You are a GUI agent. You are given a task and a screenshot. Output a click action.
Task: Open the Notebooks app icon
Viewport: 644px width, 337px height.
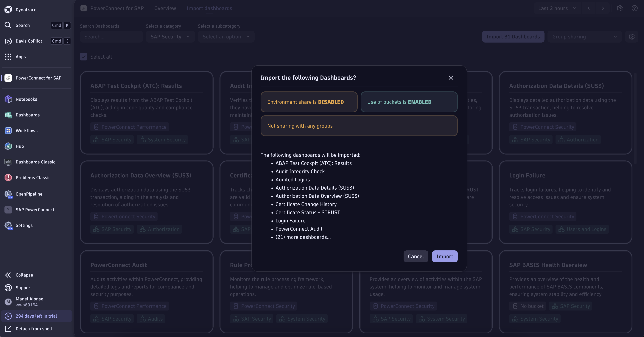(x=8, y=99)
